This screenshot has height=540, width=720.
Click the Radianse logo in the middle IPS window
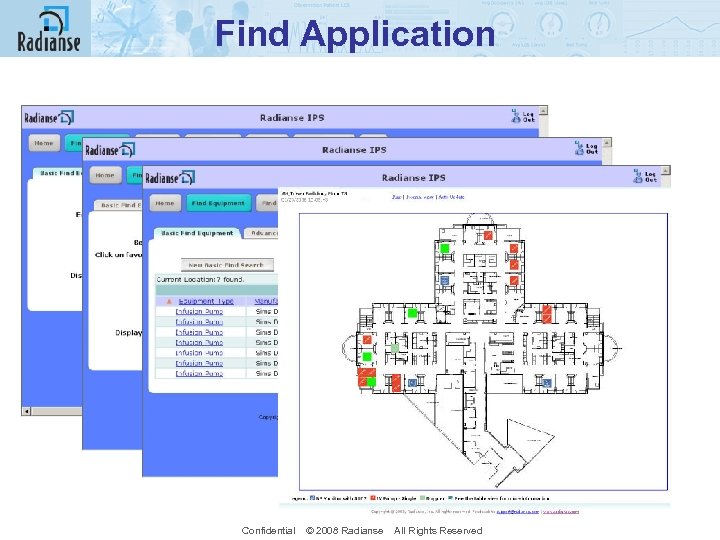[110, 150]
